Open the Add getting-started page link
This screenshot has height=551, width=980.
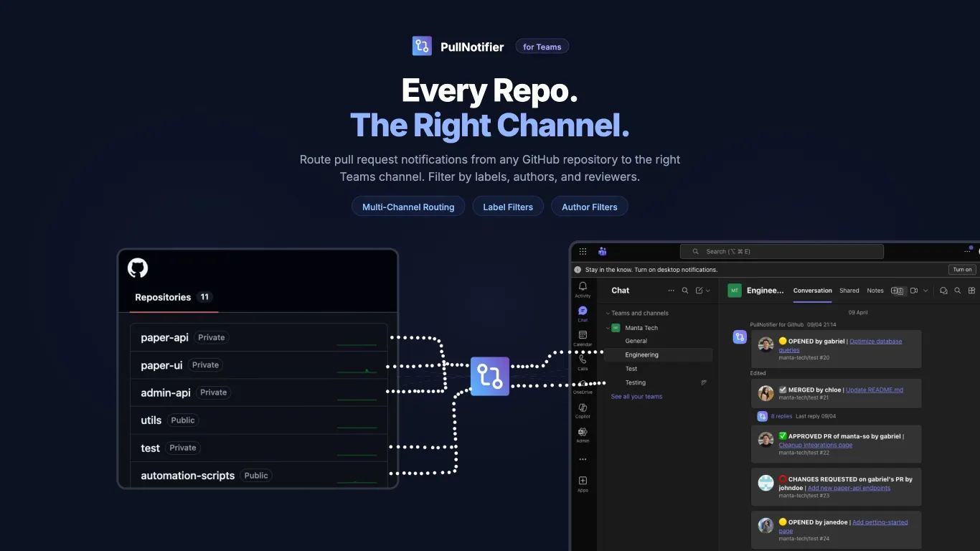pyautogui.click(x=844, y=527)
